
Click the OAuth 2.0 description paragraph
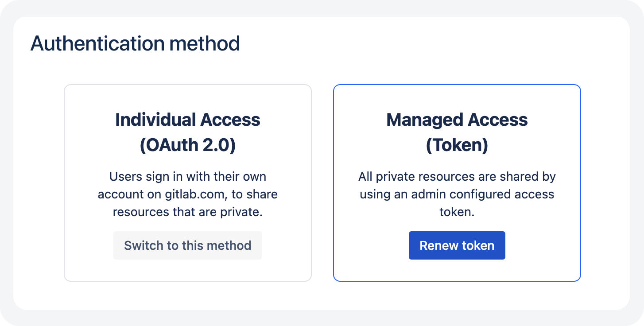click(x=187, y=194)
